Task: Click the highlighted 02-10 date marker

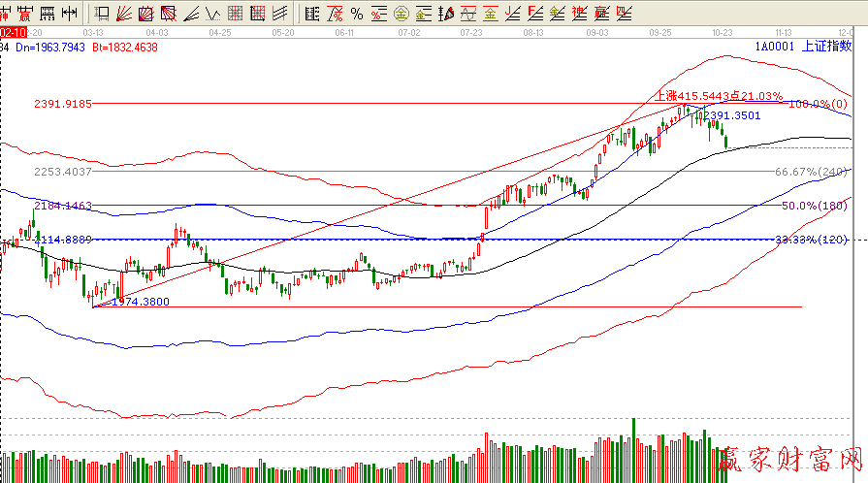Action: coord(14,33)
